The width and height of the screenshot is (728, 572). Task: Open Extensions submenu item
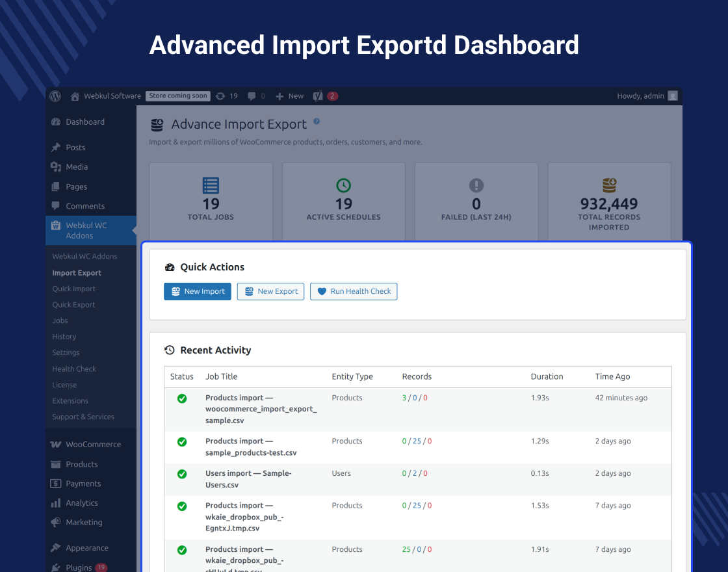click(x=70, y=400)
